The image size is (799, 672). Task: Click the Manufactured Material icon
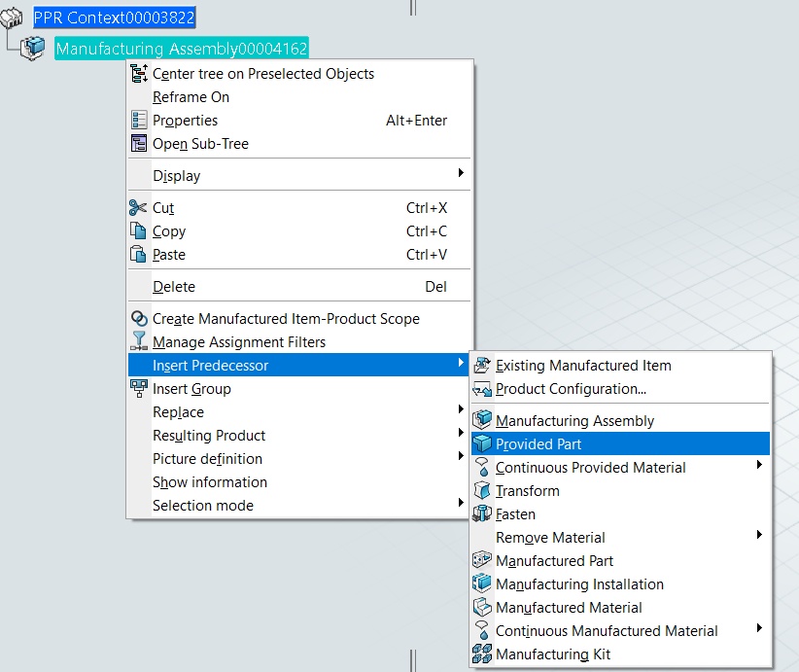482,607
